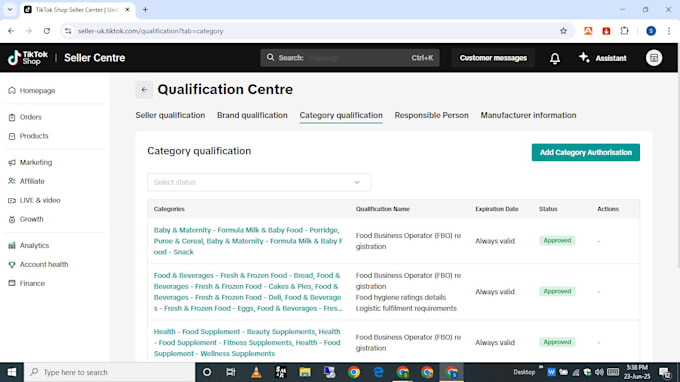Image resolution: width=680 pixels, height=382 pixels.
Task: Open Windows Start menu
Action: [12, 372]
